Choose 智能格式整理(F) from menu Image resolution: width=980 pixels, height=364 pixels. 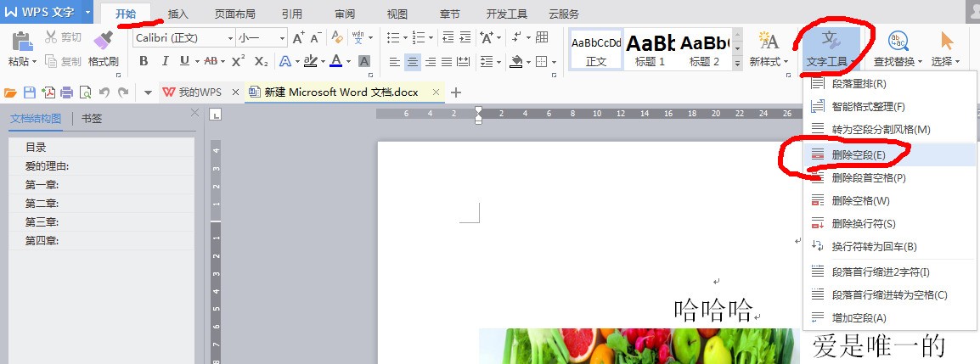click(889, 106)
